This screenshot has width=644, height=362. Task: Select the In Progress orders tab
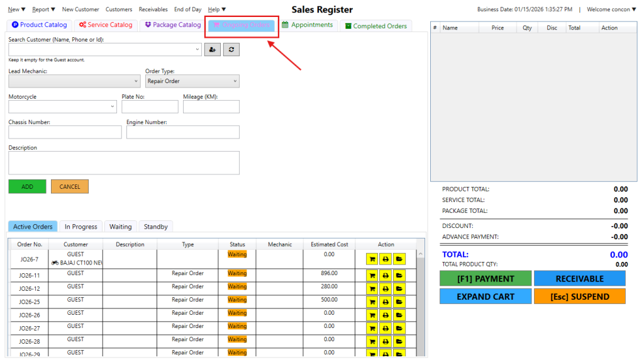click(x=80, y=227)
